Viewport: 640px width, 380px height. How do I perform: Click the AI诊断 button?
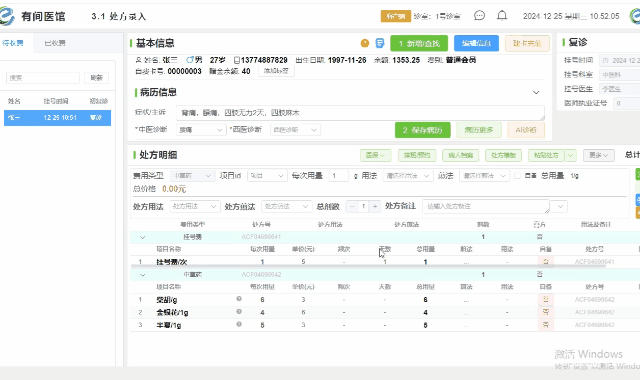526,130
